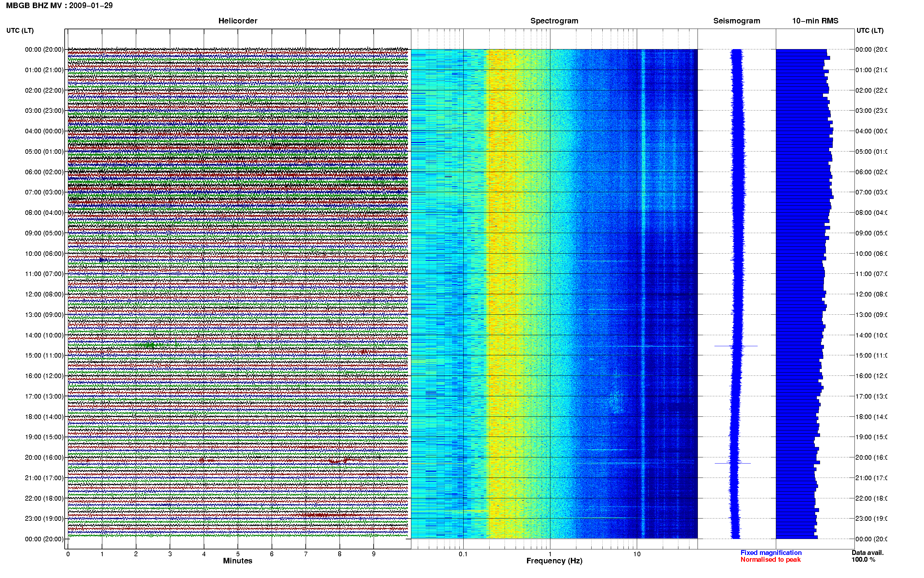Click the right-axis label beginning "12:00 (08:"
924x578 pixels.
(x=871, y=294)
